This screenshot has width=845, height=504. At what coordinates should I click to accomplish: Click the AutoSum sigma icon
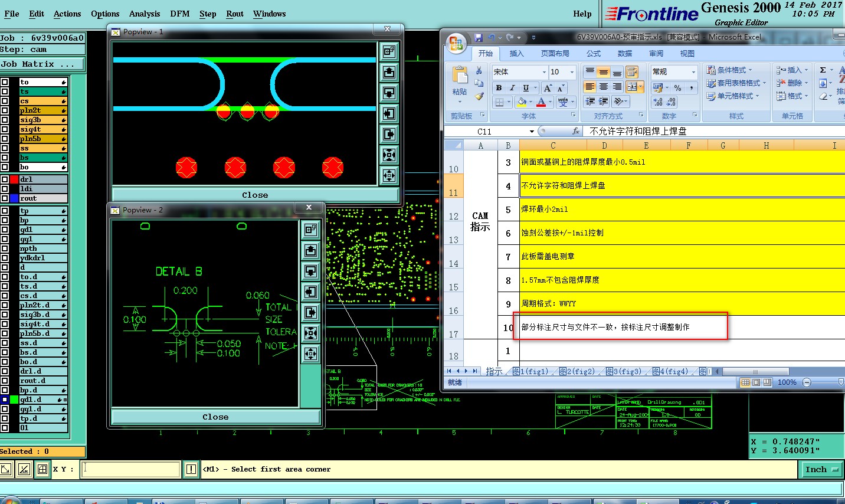(x=823, y=70)
